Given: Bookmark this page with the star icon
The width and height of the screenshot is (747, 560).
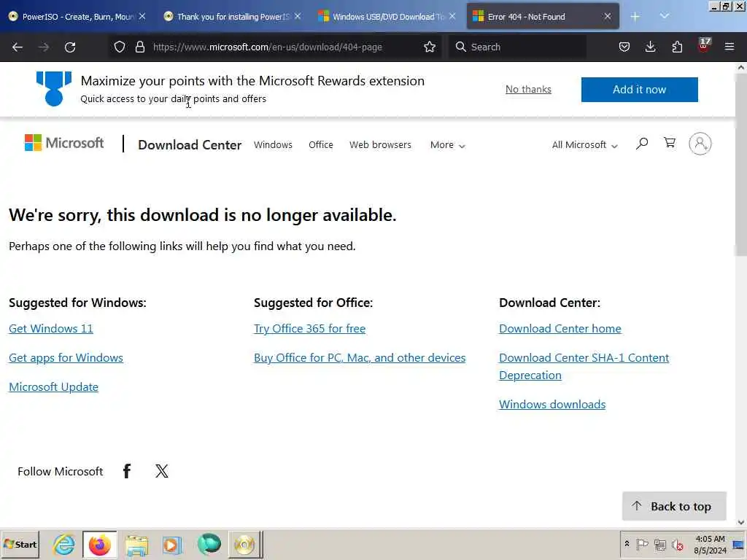Looking at the screenshot, I should tap(430, 47).
